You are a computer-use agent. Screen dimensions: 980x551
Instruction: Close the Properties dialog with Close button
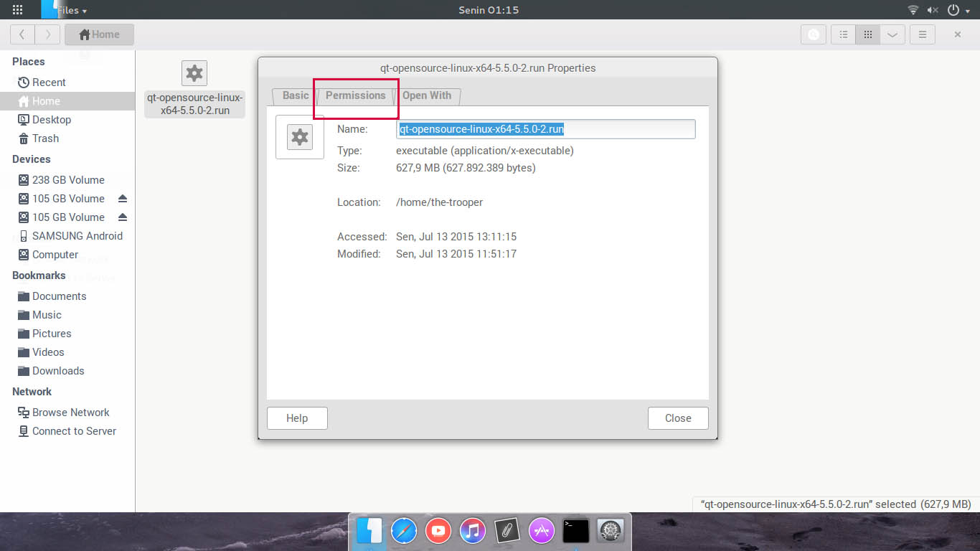(678, 418)
